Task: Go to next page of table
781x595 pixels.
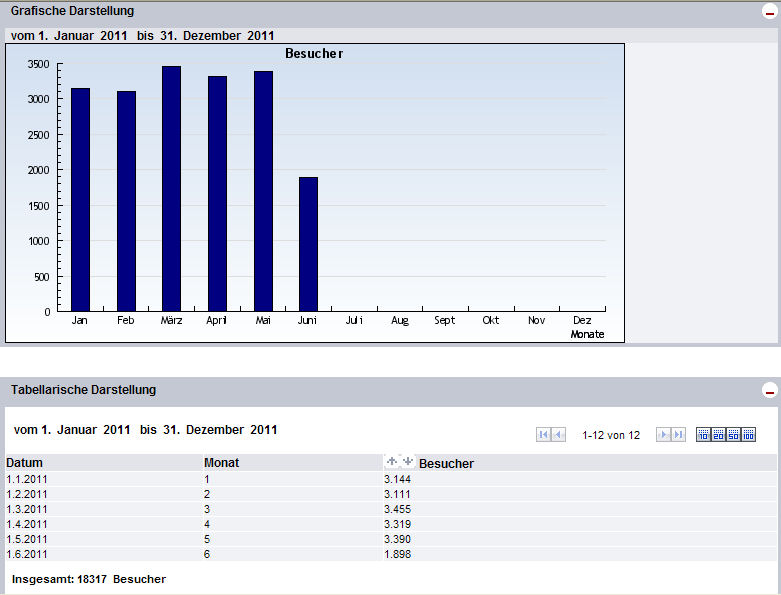Action: 662,435
